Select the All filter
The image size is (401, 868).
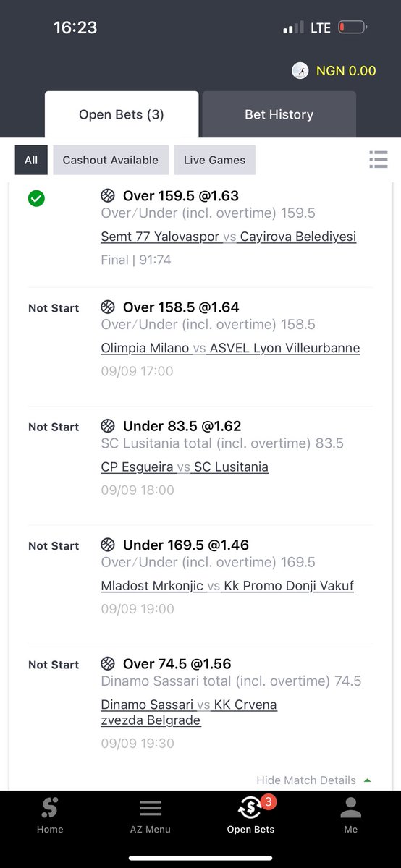(x=31, y=160)
